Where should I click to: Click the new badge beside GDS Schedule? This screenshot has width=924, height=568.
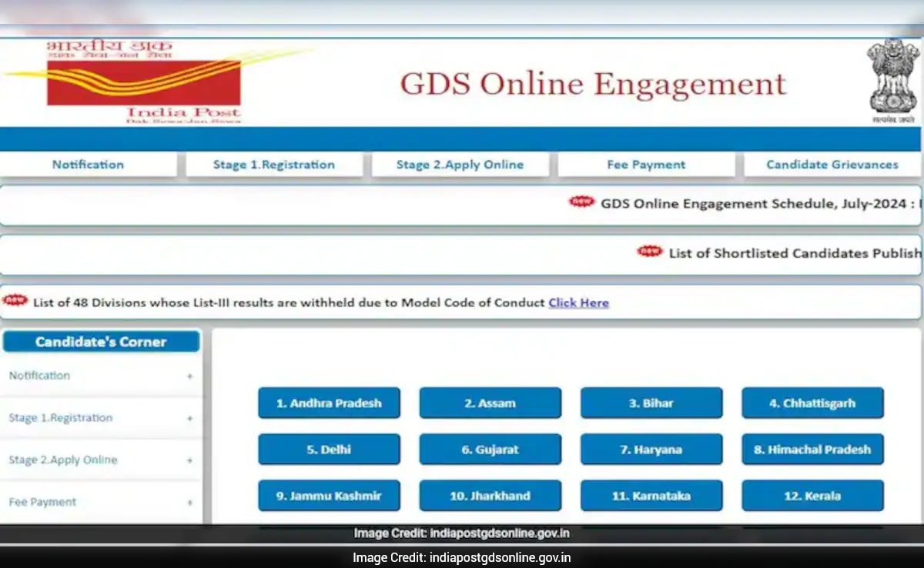[582, 202]
